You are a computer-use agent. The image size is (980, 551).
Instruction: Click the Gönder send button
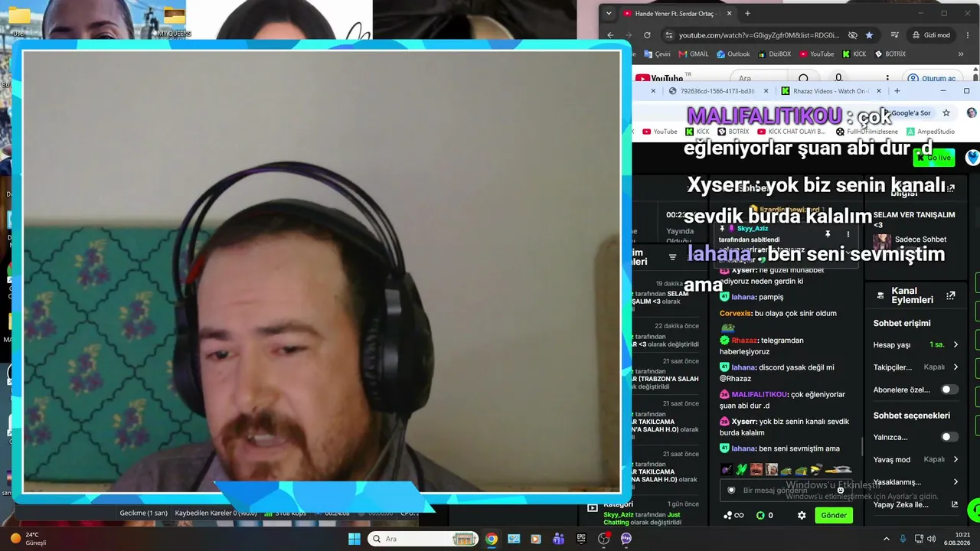(x=834, y=515)
